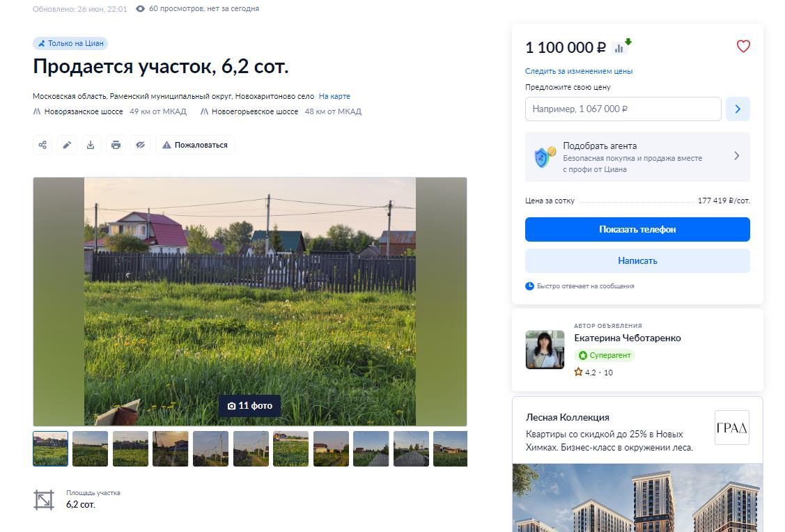The width and height of the screenshot is (785, 532).
Task: Click the share listing icon
Action: pyautogui.click(x=42, y=145)
